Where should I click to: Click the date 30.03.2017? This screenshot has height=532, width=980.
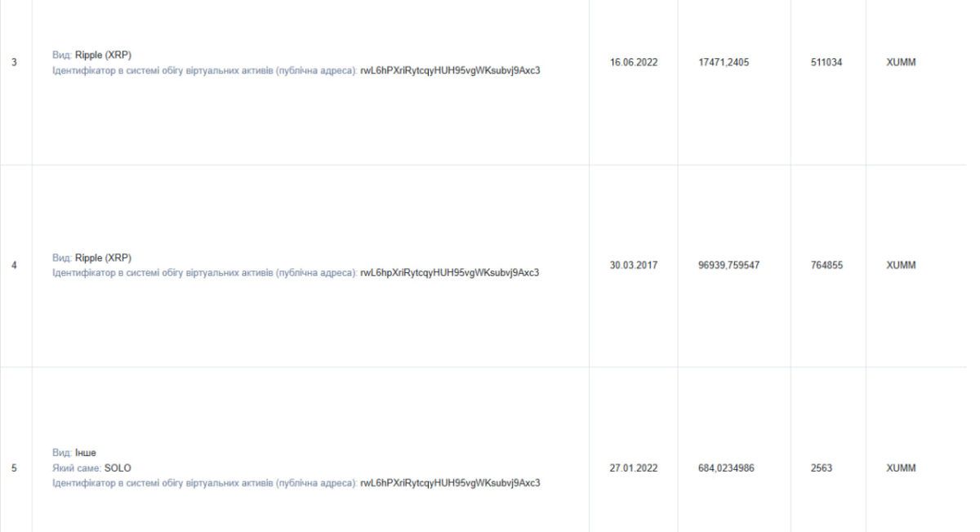(x=633, y=266)
